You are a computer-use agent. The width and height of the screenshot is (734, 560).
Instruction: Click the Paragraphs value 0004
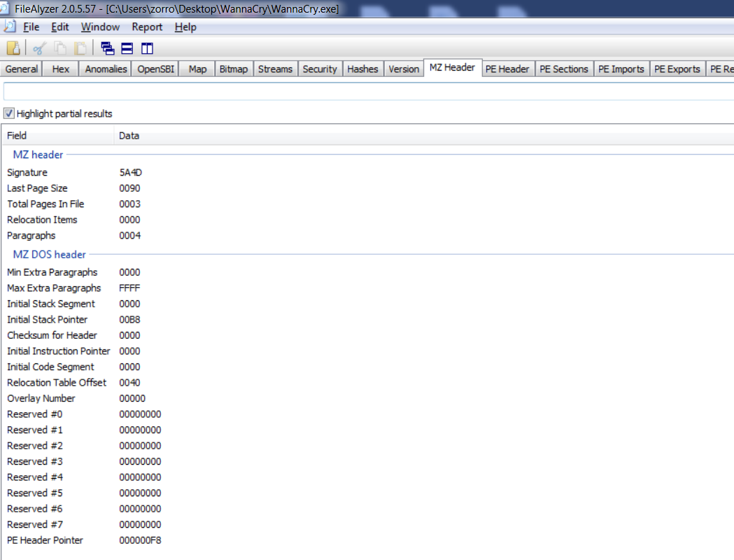[129, 235]
